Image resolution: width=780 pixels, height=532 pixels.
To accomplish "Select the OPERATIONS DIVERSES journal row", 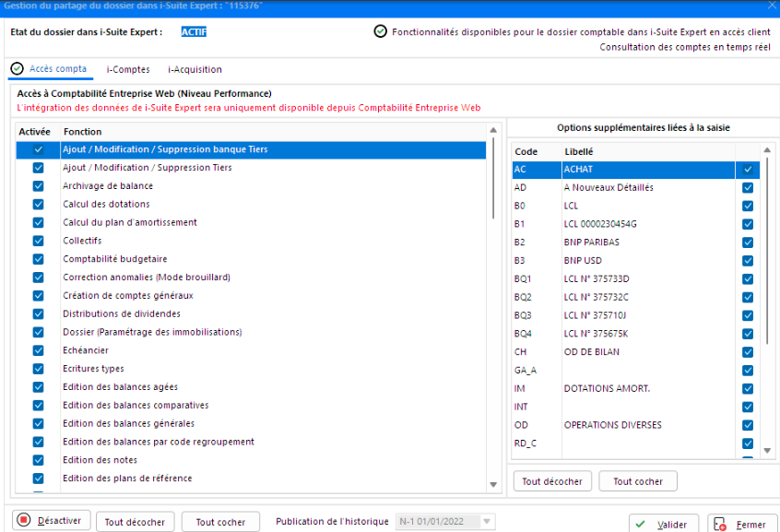I will (x=612, y=425).
